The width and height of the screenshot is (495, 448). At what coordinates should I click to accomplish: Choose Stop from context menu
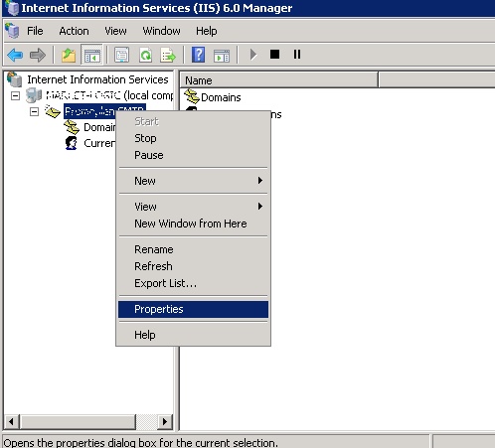(193, 138)
